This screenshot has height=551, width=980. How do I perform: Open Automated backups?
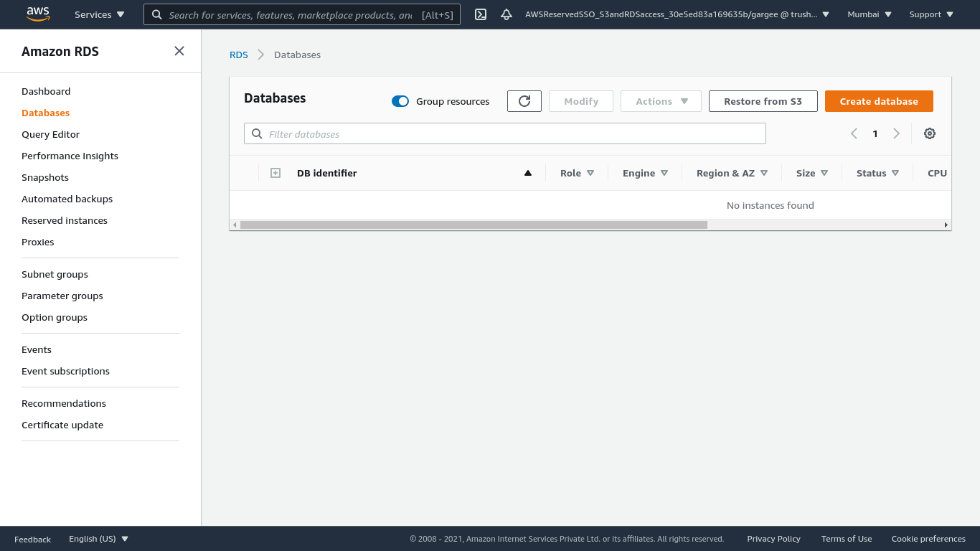click(67, 199)
